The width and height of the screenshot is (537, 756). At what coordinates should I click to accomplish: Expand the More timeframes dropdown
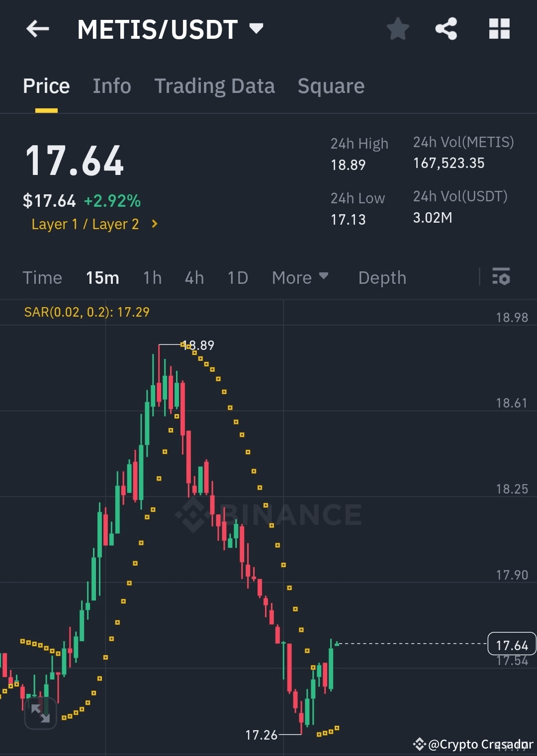300,277
